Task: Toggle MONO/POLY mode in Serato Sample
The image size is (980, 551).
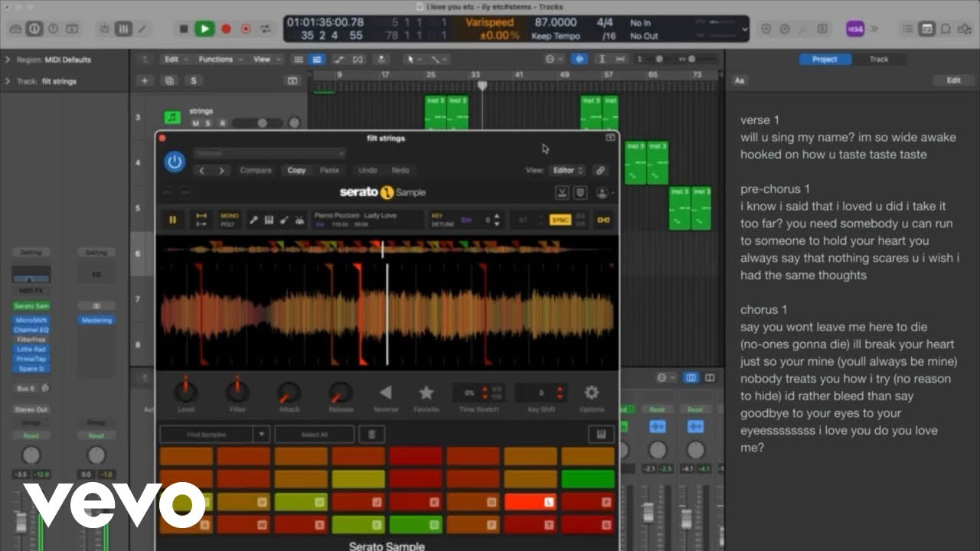Action: click(230, 220)
